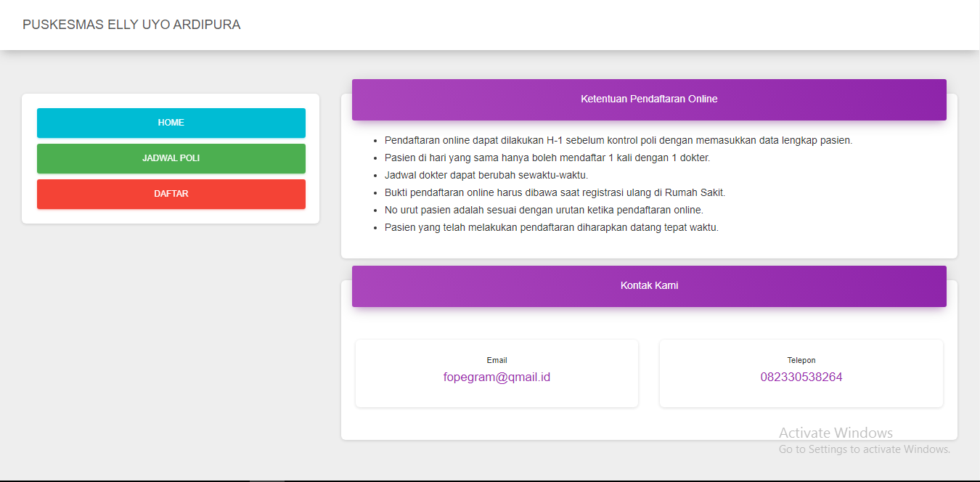The image size is (980, 482).
Task: Click the rule about 1 kali dengan 1 dokter
Action: point(547,158)
